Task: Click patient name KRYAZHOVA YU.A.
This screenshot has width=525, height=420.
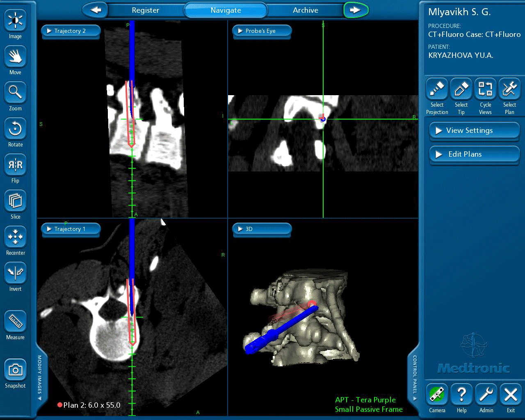Action: [x=461, y=55]
